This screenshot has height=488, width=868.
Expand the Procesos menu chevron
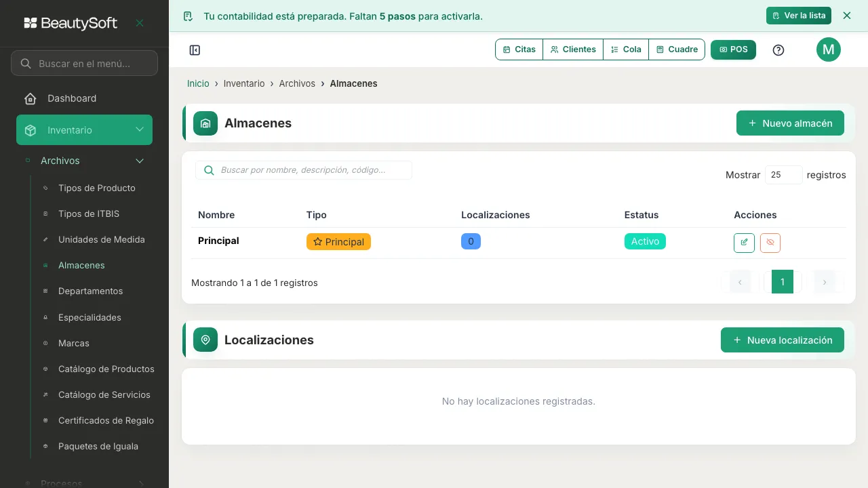(140, 483)
